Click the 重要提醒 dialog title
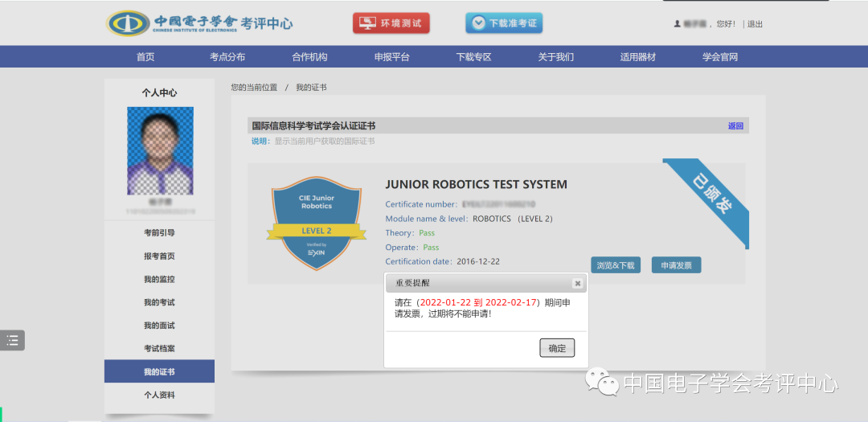Screen dimensions: 868x422 [x=412, y=283]
